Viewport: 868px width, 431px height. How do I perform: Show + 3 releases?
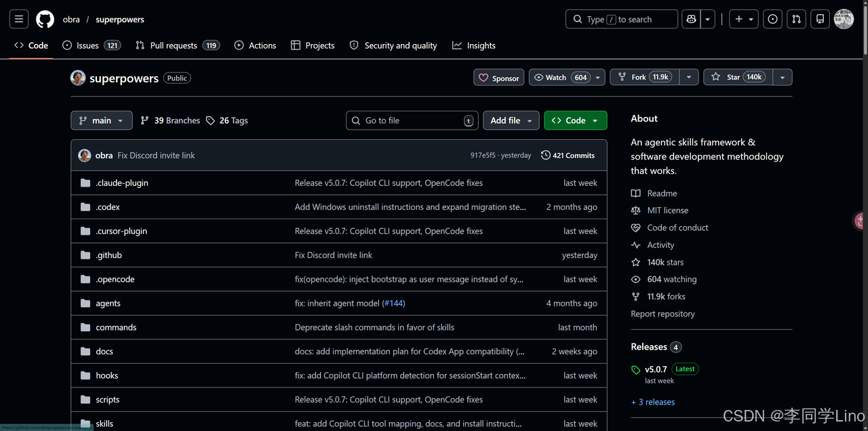pyautogui.click(x=653, y=402)
